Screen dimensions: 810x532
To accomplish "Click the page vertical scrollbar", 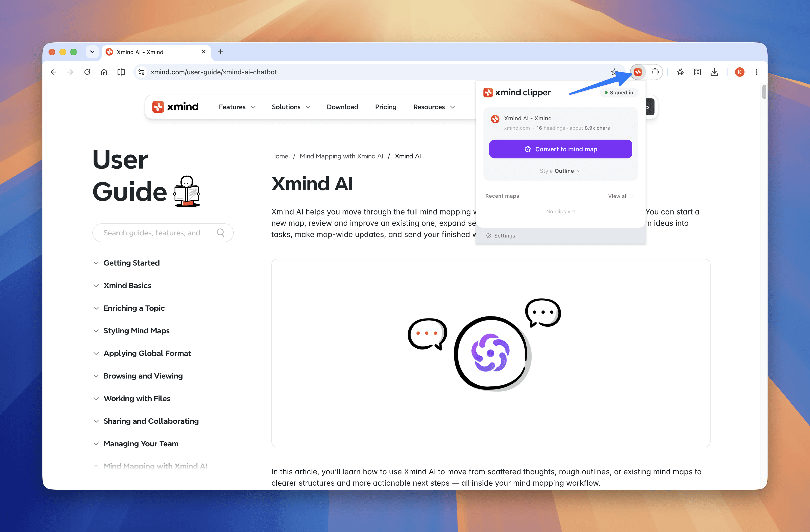I will pos(764,92).
